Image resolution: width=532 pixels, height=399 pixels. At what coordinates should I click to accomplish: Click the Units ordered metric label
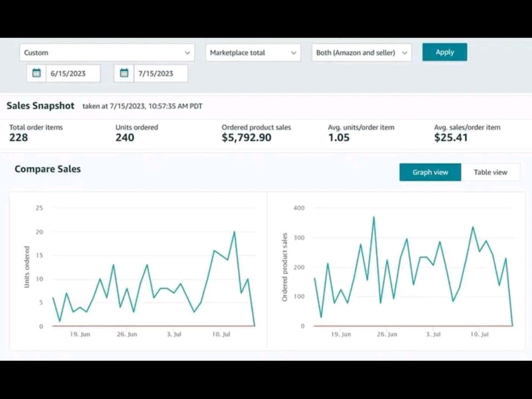(x=137, y=128)
